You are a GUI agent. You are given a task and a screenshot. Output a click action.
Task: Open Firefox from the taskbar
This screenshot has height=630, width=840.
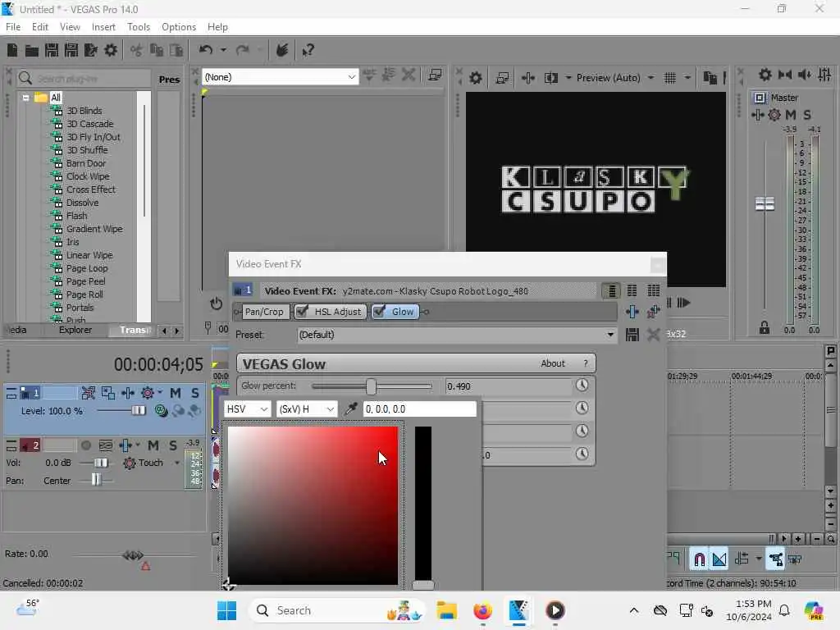click(x=482, y=610)
